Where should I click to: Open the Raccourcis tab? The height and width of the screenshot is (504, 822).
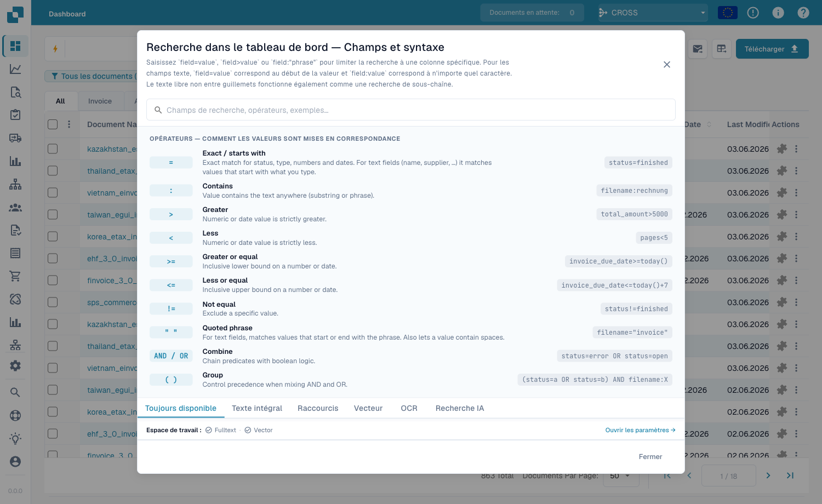pyautogui.click(x=318, y=408)
